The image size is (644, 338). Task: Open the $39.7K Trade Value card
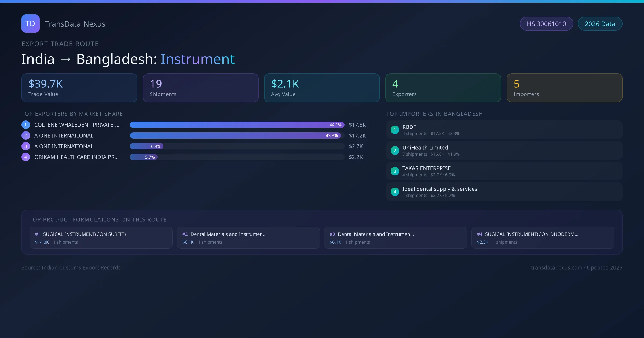79,88
